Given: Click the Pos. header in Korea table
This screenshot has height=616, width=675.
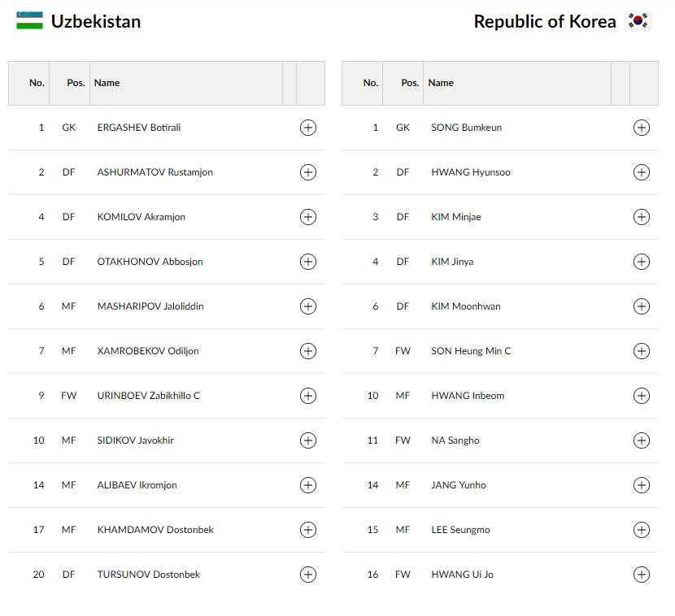Looking at the screenshot, I should coord(410,83).
